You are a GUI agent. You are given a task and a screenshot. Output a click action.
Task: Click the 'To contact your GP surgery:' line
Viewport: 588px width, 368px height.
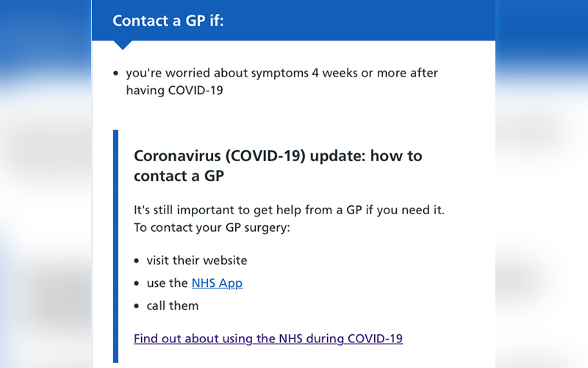pyautogui.click(x=212, y=227)
